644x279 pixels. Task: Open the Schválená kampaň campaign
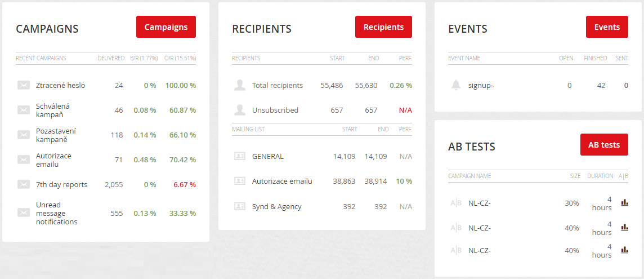(53, 110)
